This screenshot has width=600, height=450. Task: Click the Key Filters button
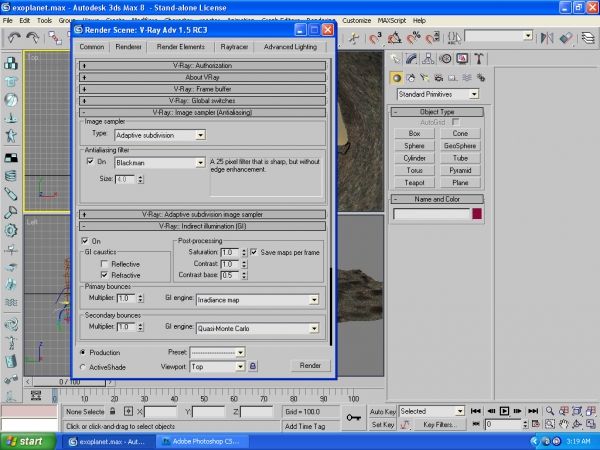click(440, 424)
